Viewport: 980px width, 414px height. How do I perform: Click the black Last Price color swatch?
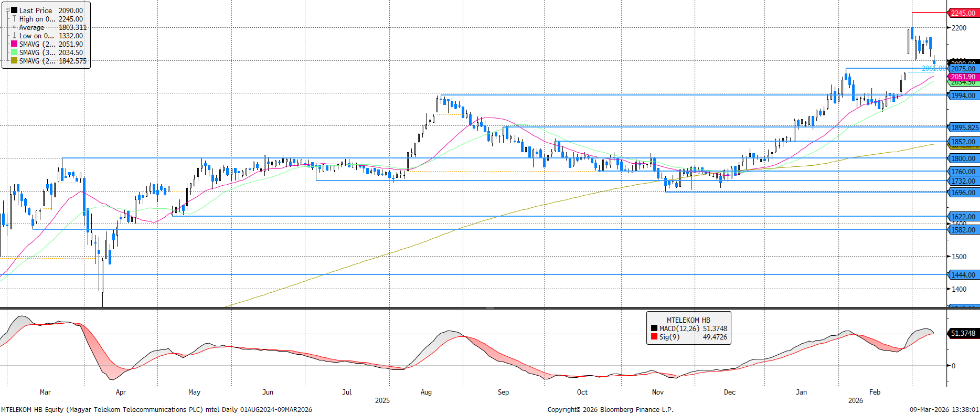pyautogui.click(x=14, y=10)
